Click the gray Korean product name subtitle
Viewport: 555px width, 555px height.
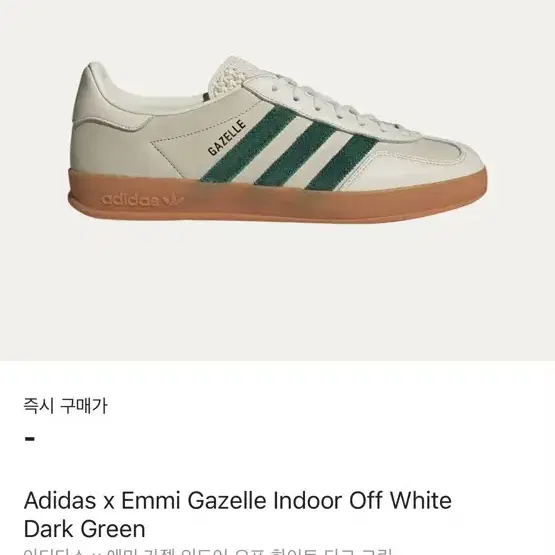[209, 551]
